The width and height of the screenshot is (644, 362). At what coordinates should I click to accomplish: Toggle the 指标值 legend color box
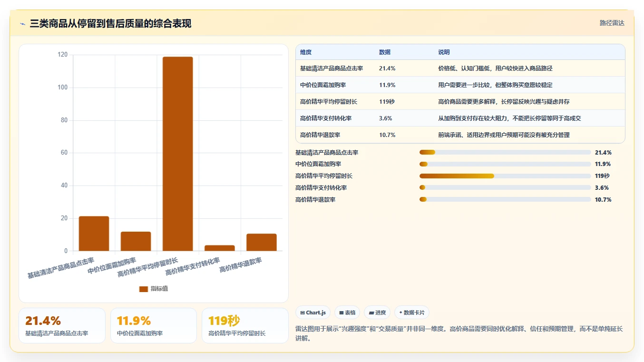(x=143, y=289)
